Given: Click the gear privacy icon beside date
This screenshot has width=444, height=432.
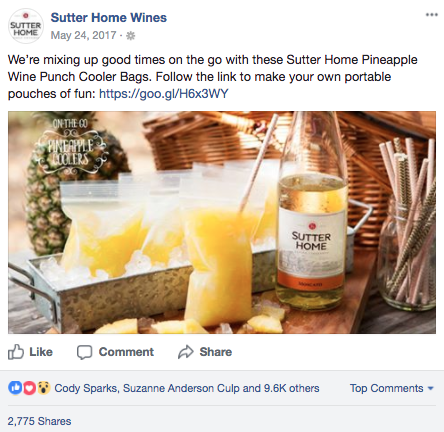Looking at the screenshot, I should point(130,36).
